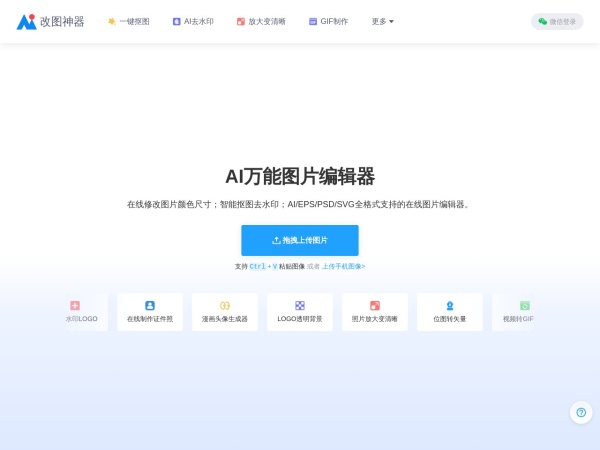This screenshot has width=600, height=450.
Task: Select the 照片放大变清晰 card icon
Action: [375, 305]
